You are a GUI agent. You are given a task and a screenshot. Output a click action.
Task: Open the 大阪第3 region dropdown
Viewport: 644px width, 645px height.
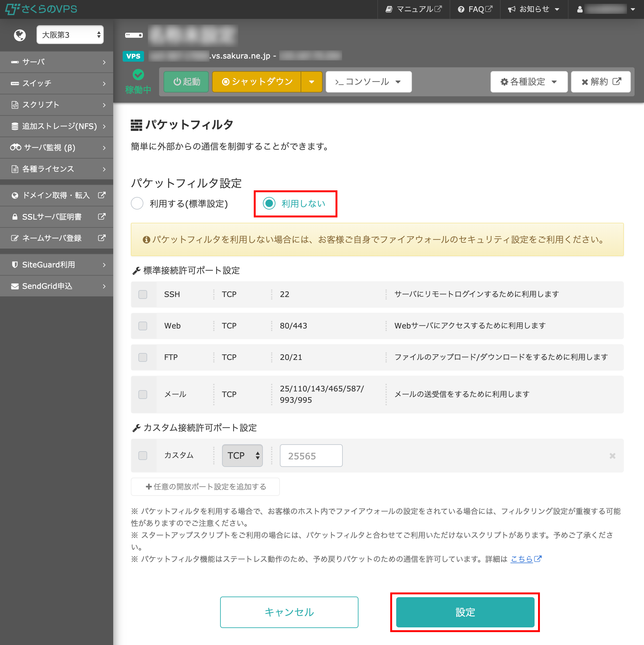click(x=70, y=35)
